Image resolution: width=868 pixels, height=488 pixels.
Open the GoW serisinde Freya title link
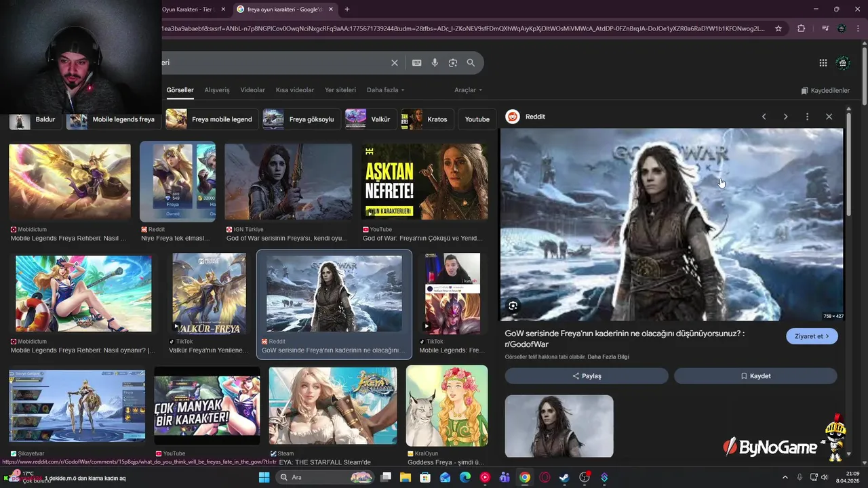(625, 339)
